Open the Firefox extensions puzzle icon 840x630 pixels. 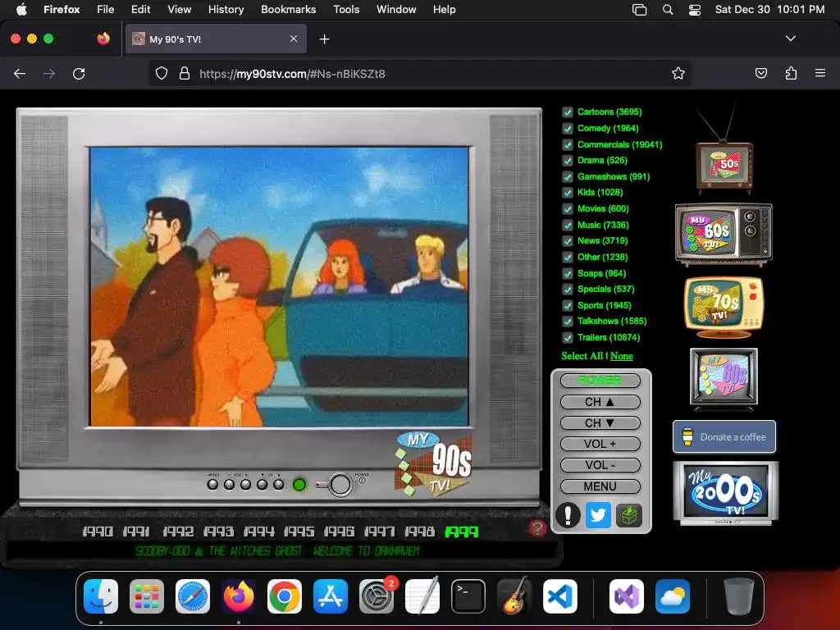[x=791, y=73]
